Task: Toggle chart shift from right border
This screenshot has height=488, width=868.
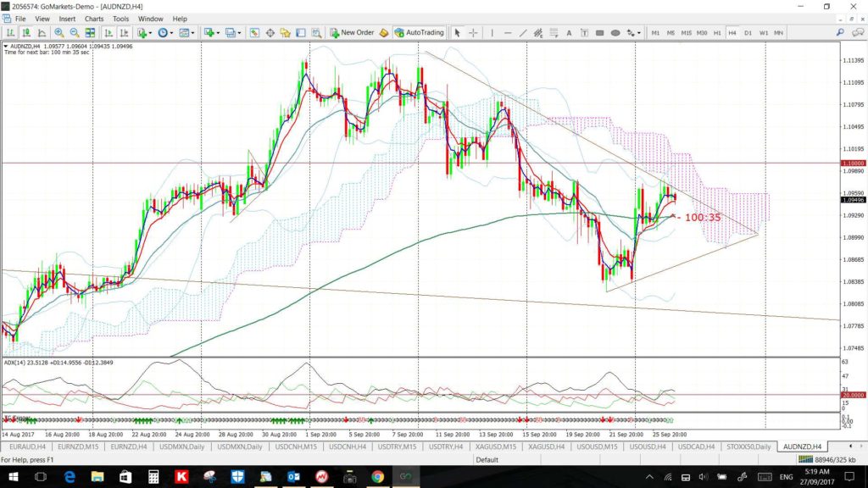Action: [x=124, y=33]
